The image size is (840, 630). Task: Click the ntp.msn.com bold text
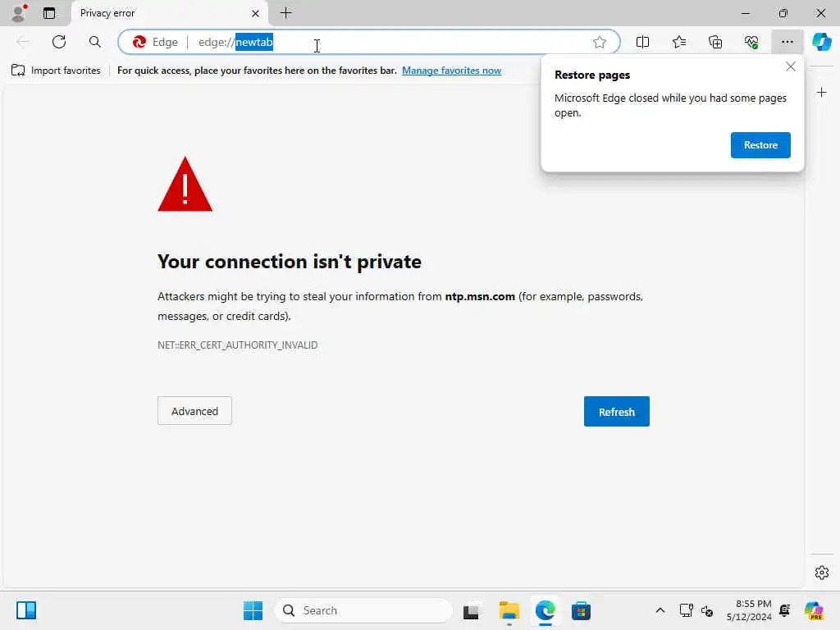click(480, 296)
